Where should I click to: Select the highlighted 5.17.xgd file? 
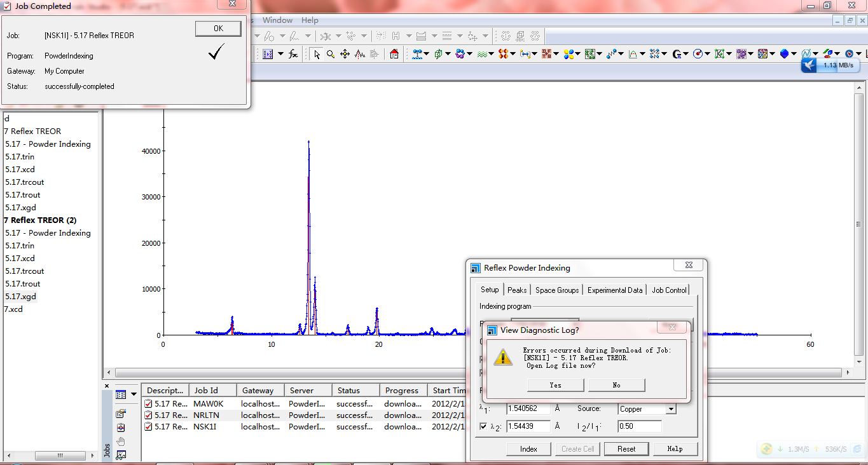pos(20,297)
